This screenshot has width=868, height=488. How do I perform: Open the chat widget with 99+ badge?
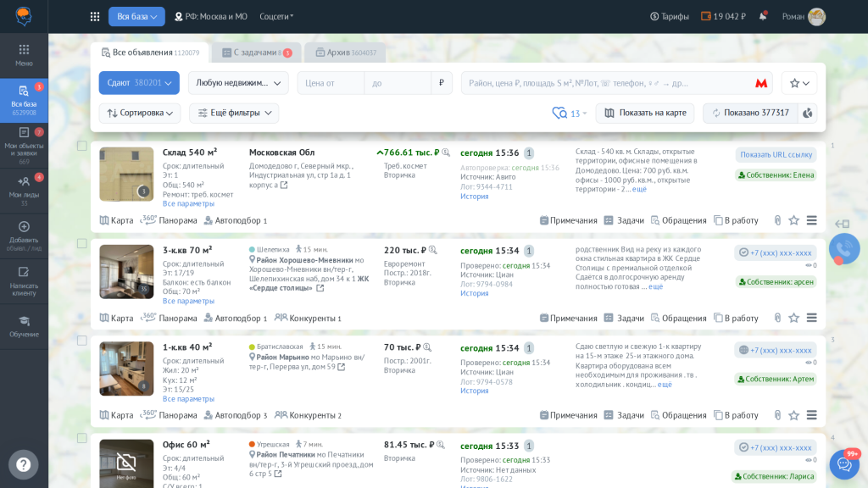[843, 464]
